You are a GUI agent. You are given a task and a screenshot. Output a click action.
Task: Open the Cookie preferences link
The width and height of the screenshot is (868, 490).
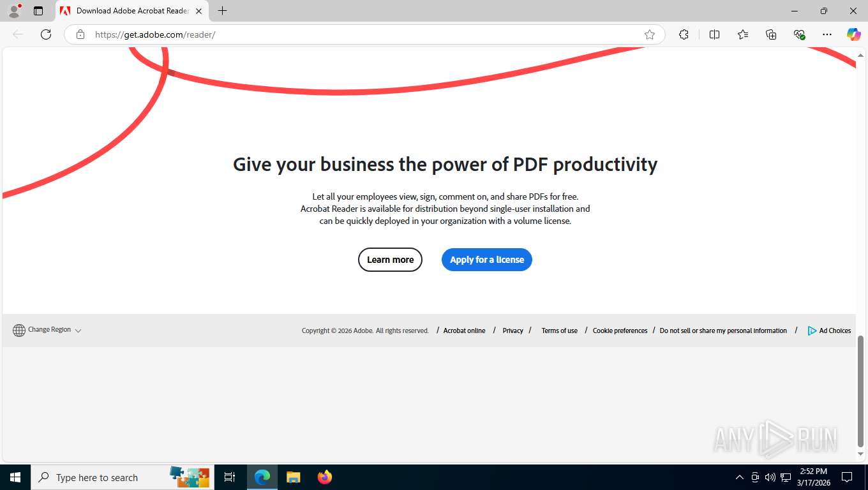click(x=620, y=330)
